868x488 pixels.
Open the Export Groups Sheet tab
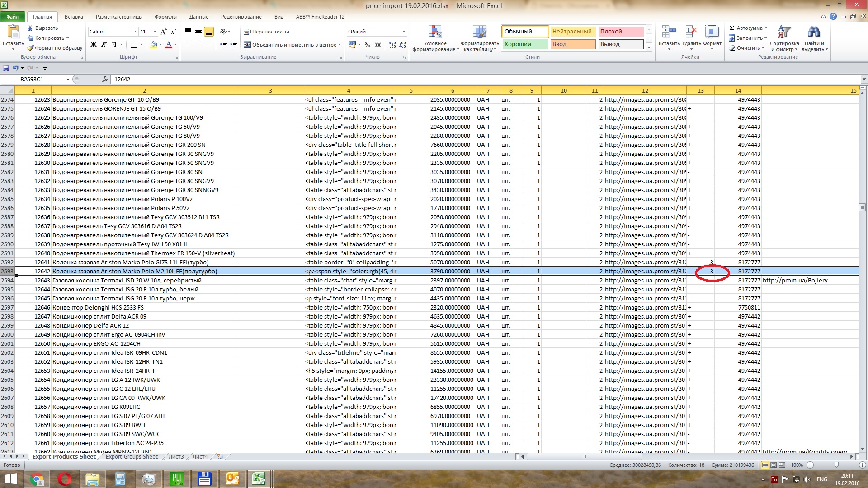pos(132,457)
